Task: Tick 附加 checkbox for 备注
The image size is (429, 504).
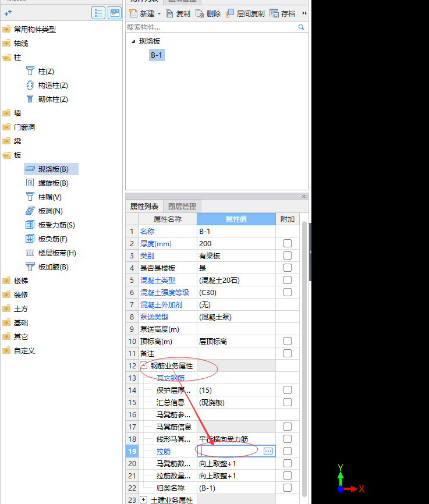Action: [x=288, y=353]
